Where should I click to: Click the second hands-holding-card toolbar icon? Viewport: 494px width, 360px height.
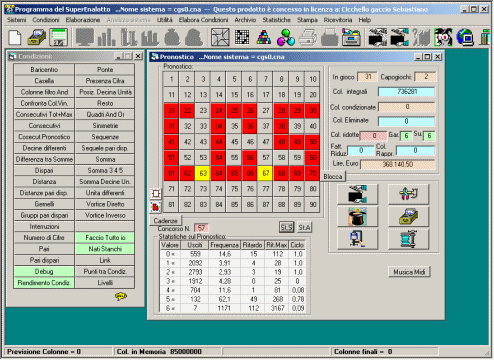[399, 37]
